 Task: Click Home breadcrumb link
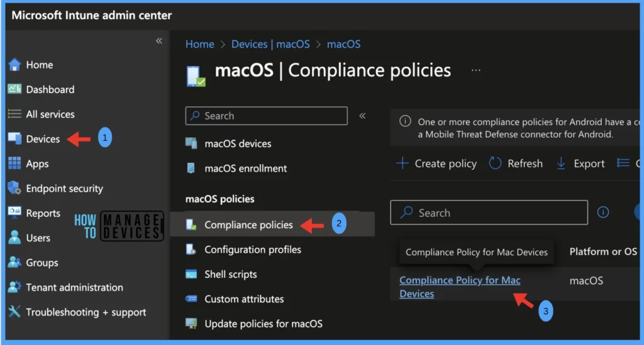click(x=199, y=44)
